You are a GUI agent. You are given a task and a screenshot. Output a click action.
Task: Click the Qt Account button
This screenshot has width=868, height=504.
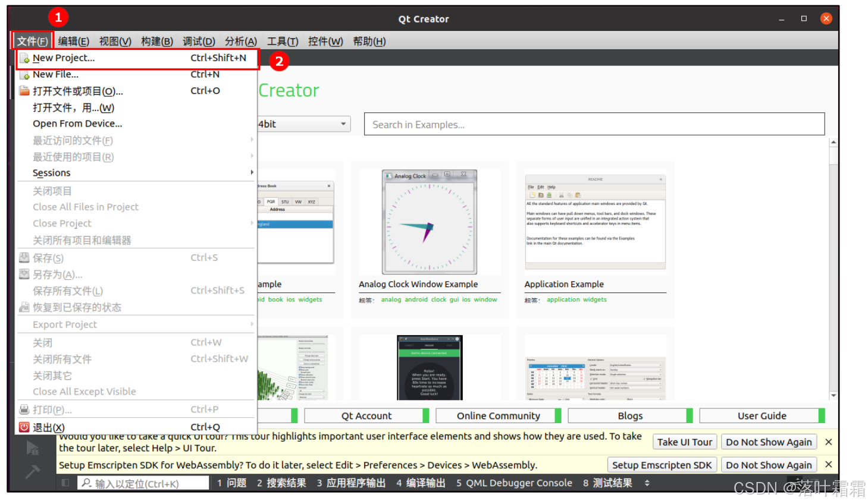tap(366, 416)
